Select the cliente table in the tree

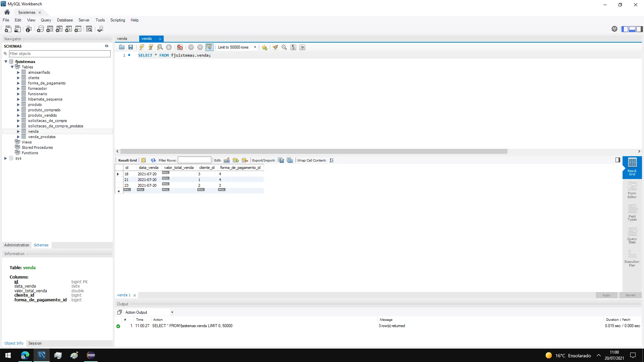[x=34, y=78]
